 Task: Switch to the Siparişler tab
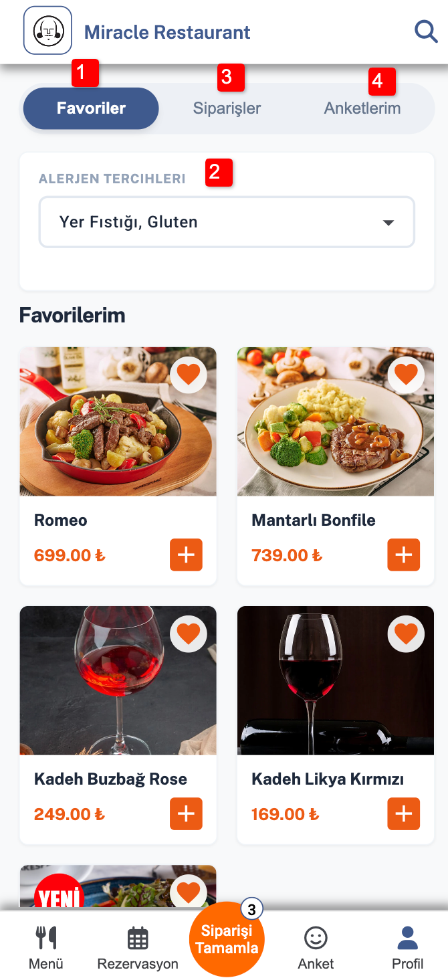[227, 108]
